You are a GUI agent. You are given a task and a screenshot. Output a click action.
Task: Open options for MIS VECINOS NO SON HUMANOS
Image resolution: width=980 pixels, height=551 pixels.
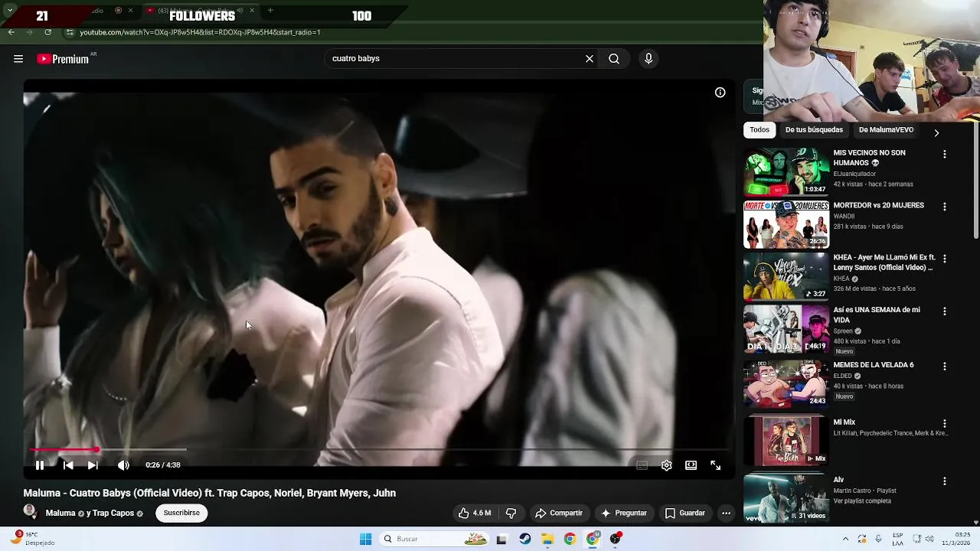[945, 155]
